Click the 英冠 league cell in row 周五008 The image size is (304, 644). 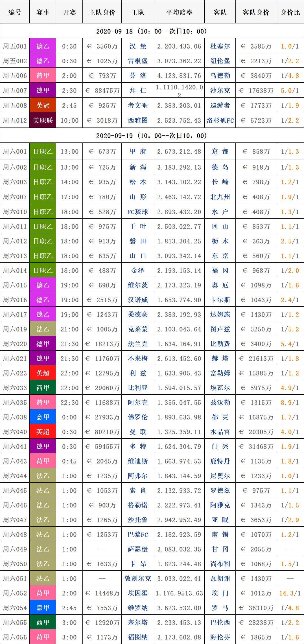pyautogui.click(x=43, y=105)
